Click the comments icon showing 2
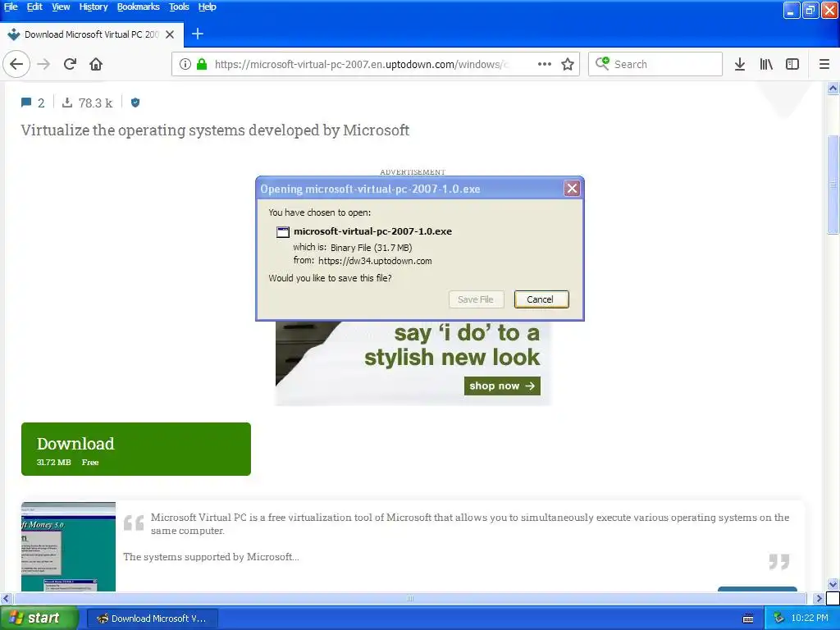This screenshot has width=840, height=630. [26, 103]
